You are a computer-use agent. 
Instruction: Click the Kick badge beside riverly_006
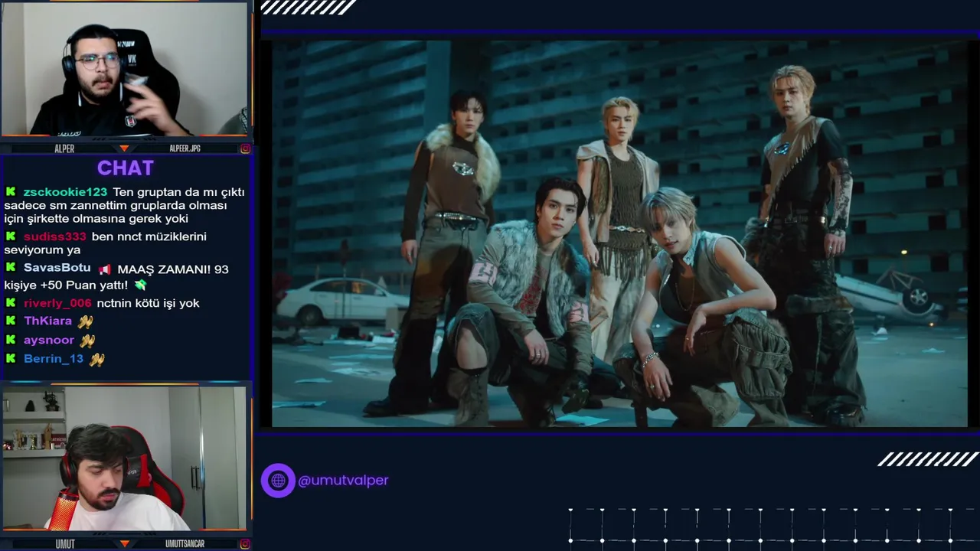click(11, 303)
